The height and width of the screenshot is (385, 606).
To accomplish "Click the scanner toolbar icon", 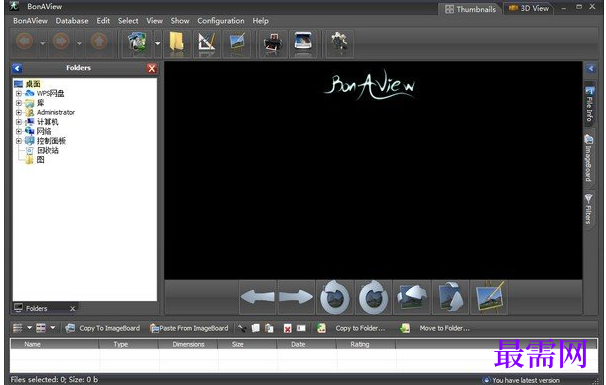I will coord(303,42).
